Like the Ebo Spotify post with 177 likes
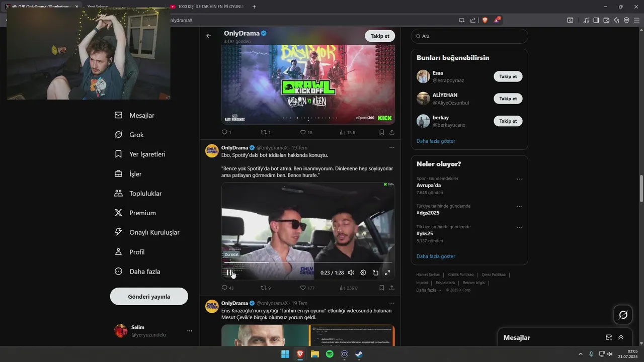The height and width of the screenshot is (362, 644). click(307, 288)
